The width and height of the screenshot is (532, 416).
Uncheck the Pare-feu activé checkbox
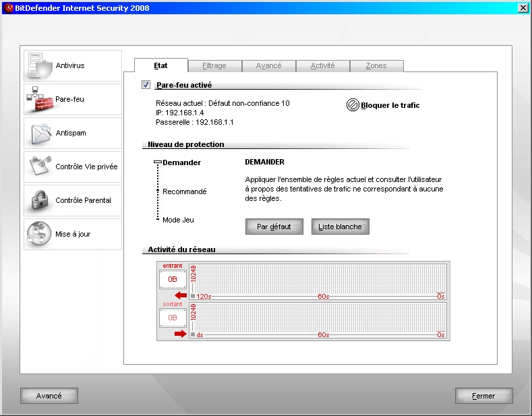pos(146,85)
